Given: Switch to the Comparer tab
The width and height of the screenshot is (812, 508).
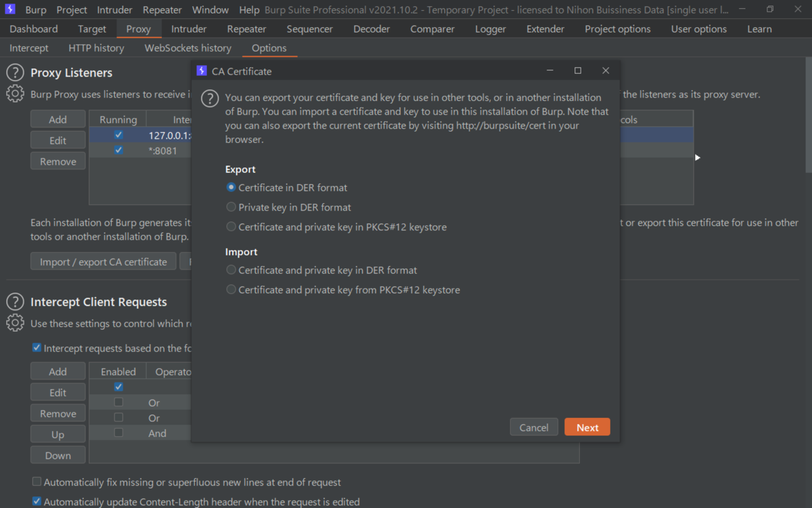Looking at the screenshot, I should [x=432, y=29].
